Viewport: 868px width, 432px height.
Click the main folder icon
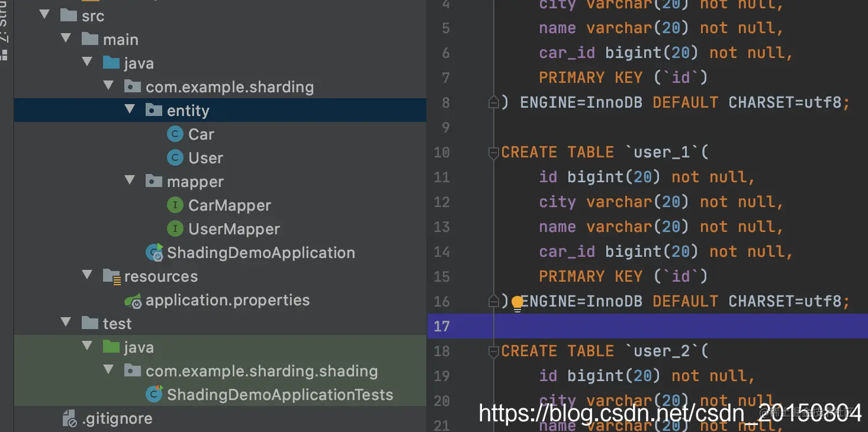pos(90,39)
